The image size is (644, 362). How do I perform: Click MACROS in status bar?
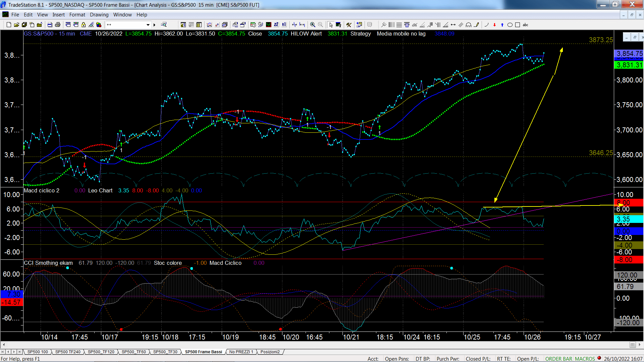point(585,359)
